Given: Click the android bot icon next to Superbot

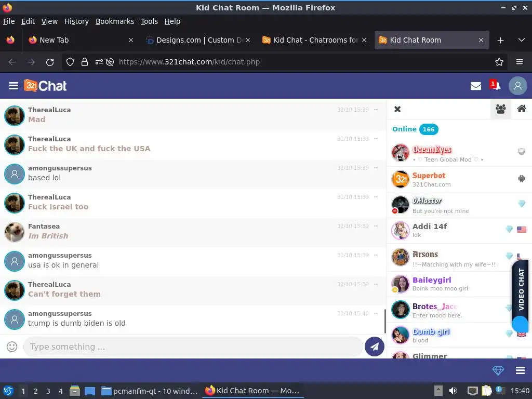Looking at the screenshot, I should coord(522,179).
